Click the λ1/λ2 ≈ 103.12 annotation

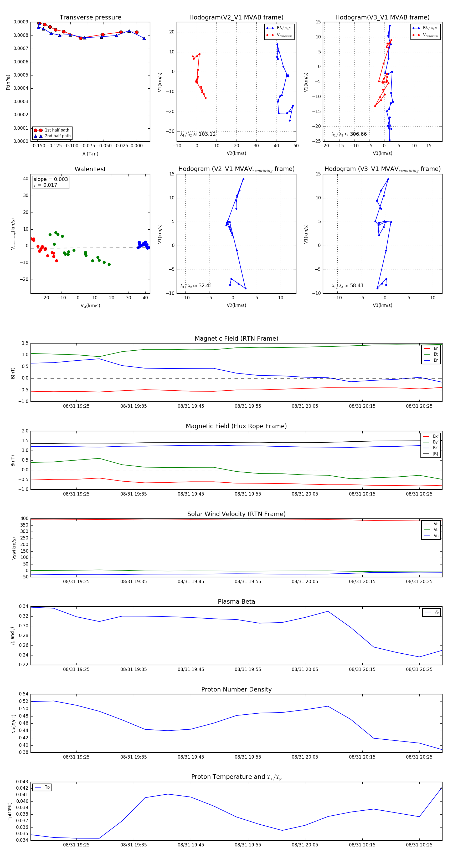pos(198,134)
